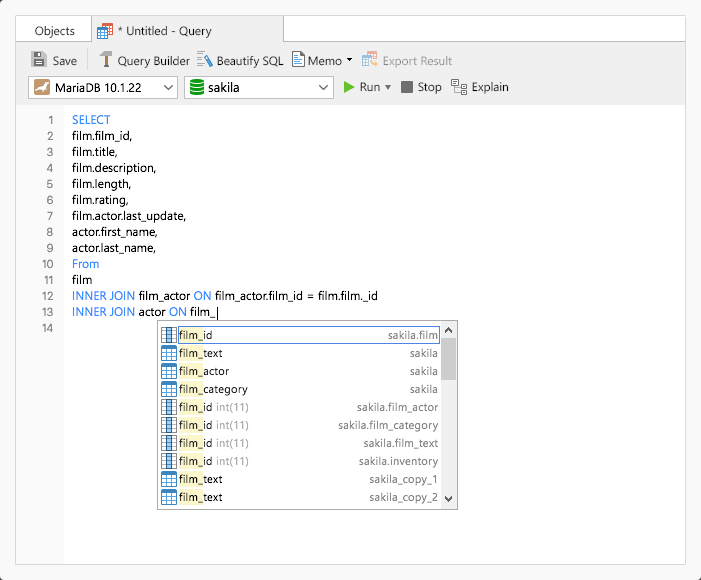Click the autocomplete scrollbar down arrow
The height and width of the screenshot is (580, 701).
(449, 499)
